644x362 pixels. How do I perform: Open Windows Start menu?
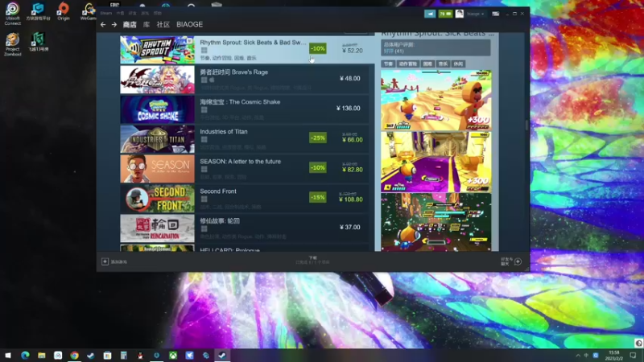point(8,356)
